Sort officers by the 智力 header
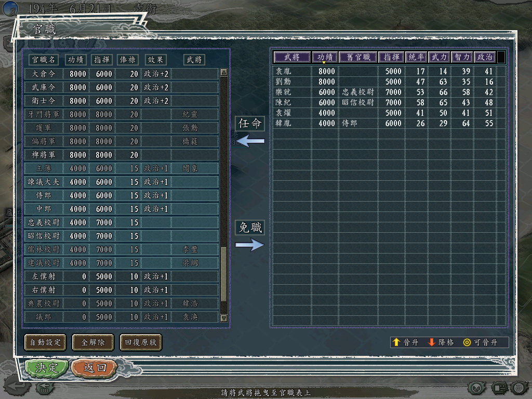 pos(462,57)
